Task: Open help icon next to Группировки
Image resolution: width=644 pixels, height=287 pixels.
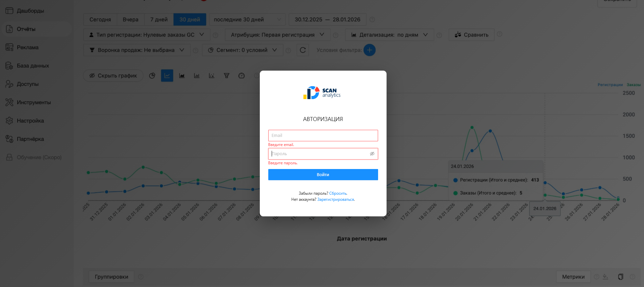Action: tap(141, 277)
